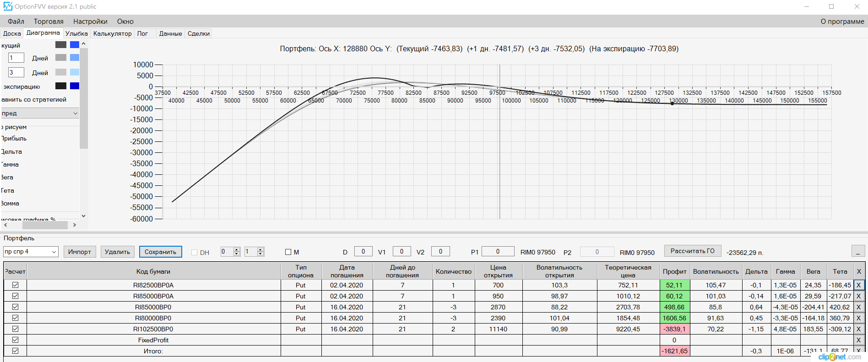This screenshot has width=868, height=362.
Task: Uncheck the calculation box for RI85000BP0
Action: pos(15,307)
